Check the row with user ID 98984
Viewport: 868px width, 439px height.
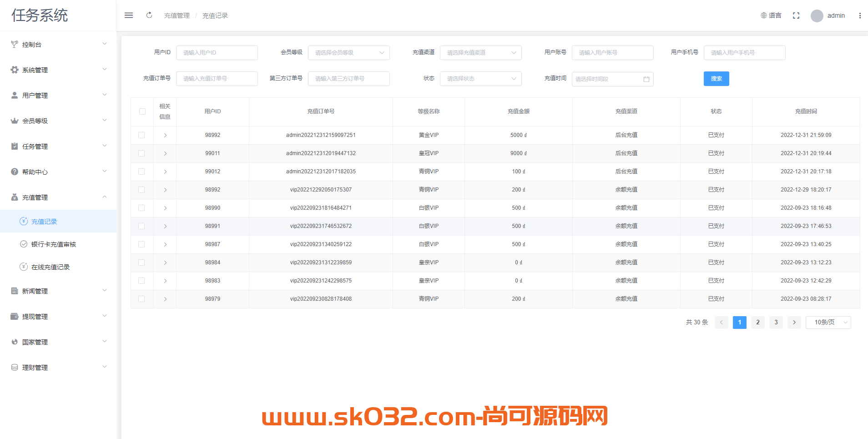click(x=141, y=262)
